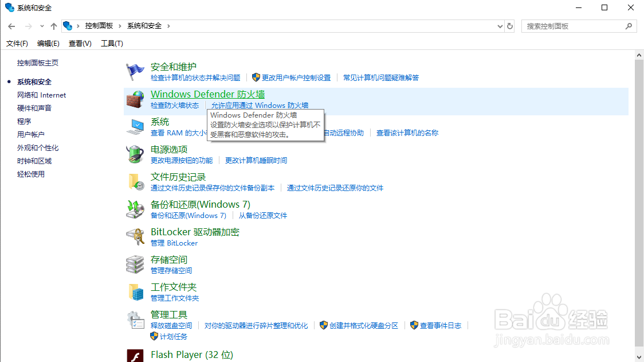Expand the address bar history dropdown

coord(500,26)
